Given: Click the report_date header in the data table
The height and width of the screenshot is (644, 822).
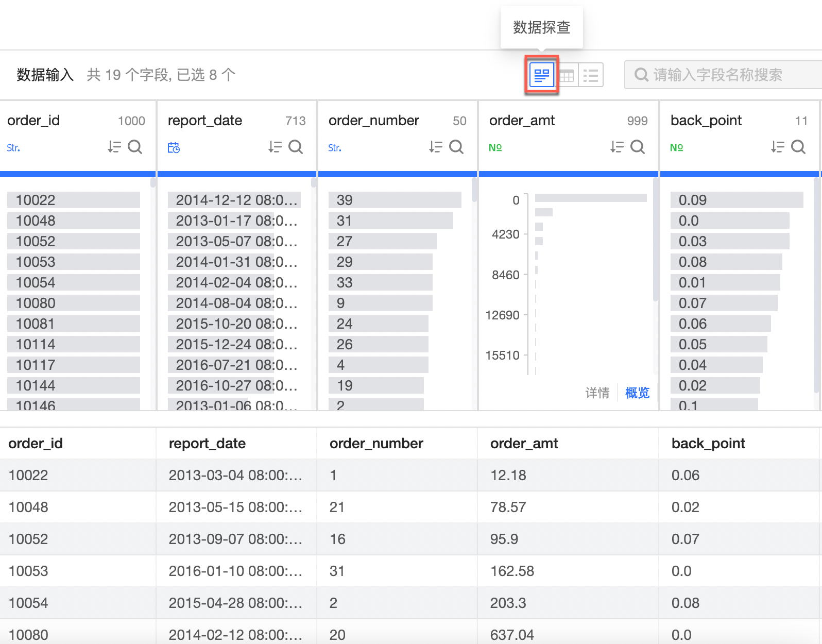Looking at the screenshot, I should point(207,444).
